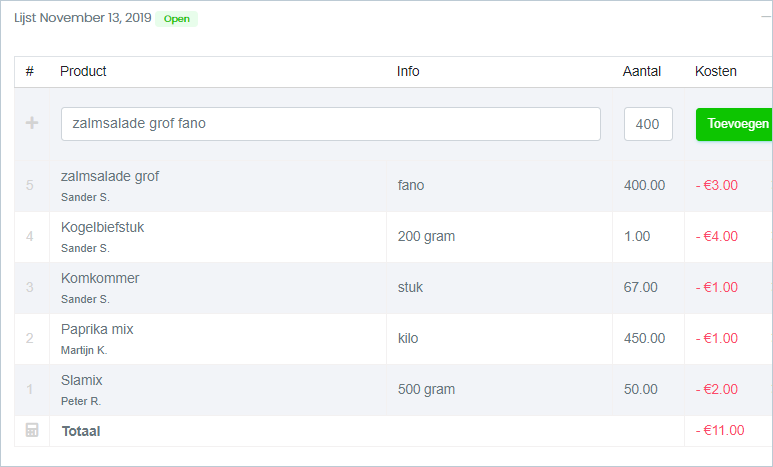Click the Kosten column header

[x=716, y=71]
